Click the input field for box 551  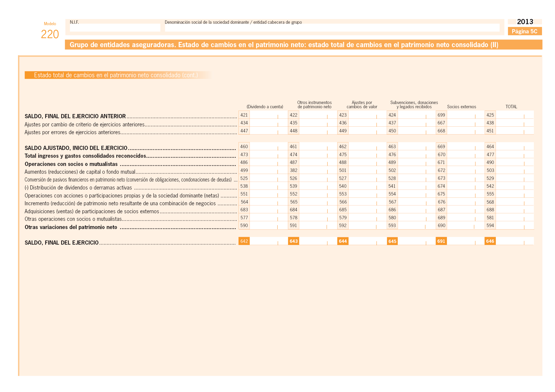[x=269, y=194]
